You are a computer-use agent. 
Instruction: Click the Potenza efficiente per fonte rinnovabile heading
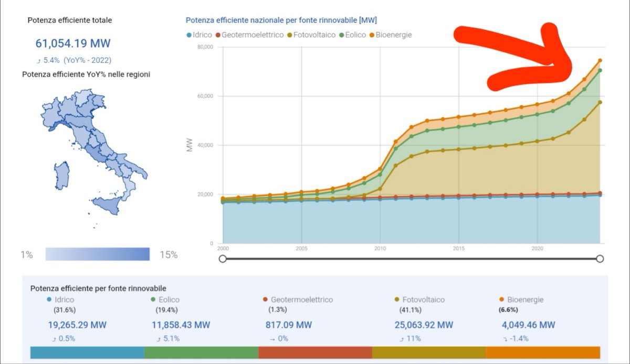tap(98, 288)
